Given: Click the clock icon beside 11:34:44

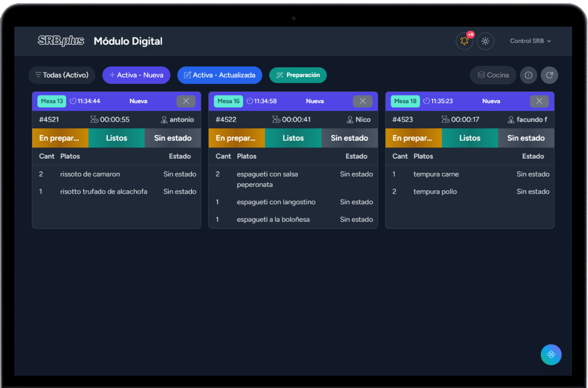Looking at the screenshot, I should click(x=73, y=101).
